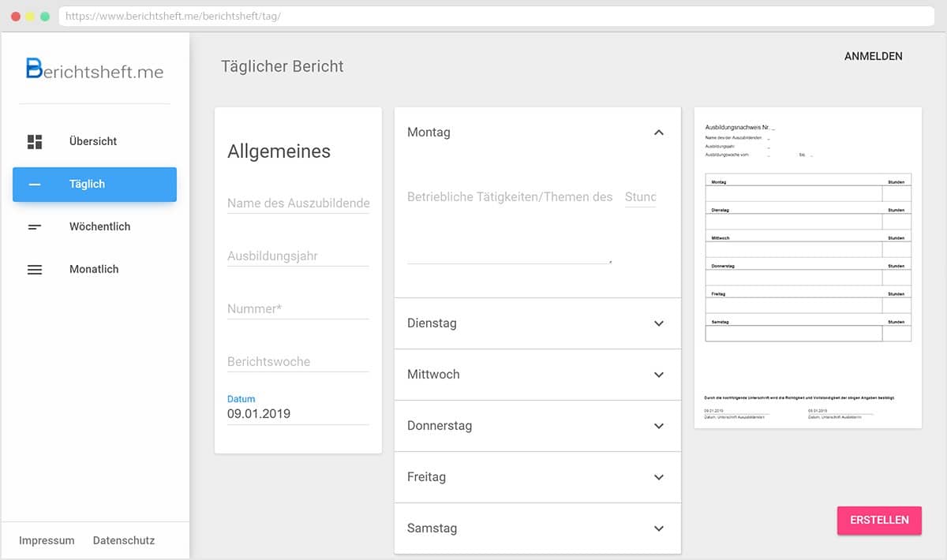Open the Datenschutz link
This screenshot has height=560, width=947.
coord(124,541)
